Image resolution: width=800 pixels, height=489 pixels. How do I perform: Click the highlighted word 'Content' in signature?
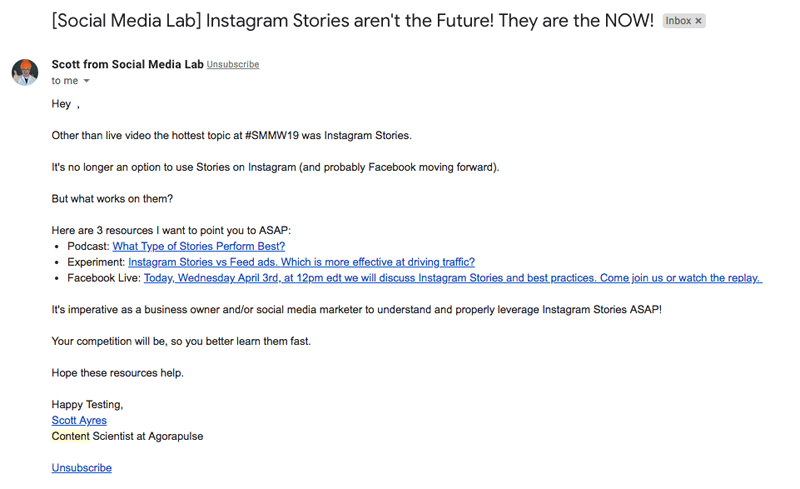coord(70,436)
